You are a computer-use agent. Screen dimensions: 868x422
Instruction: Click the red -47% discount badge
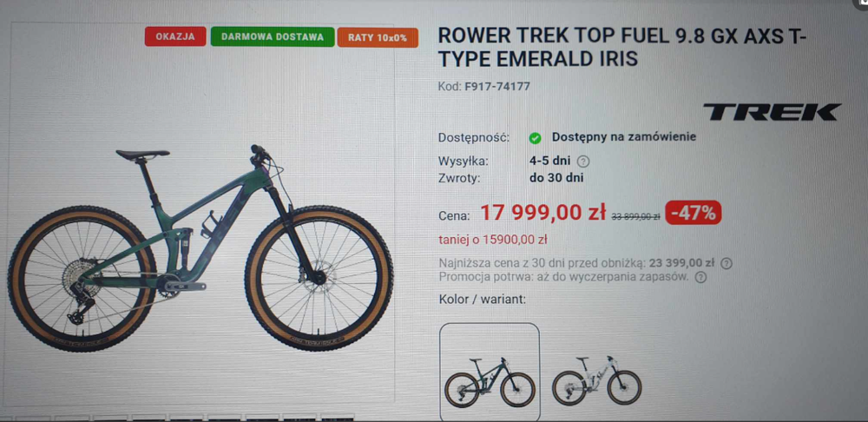click(x=693, y=213)
